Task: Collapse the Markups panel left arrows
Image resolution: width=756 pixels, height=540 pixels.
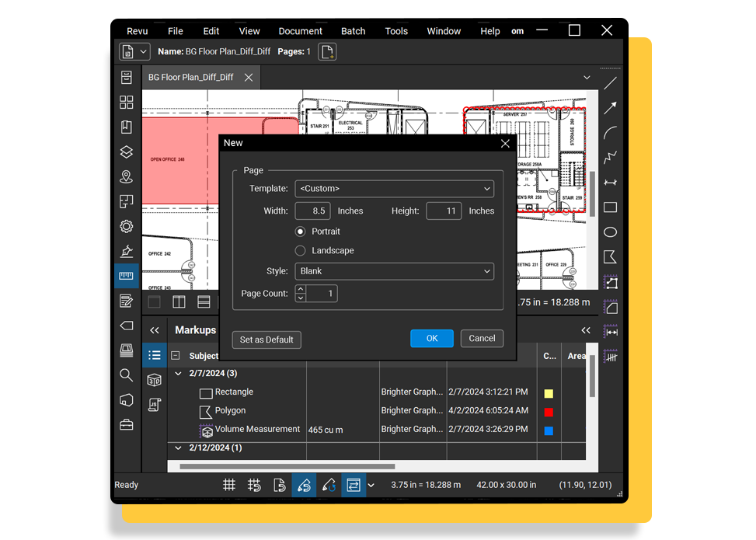Action: (155, 330)
